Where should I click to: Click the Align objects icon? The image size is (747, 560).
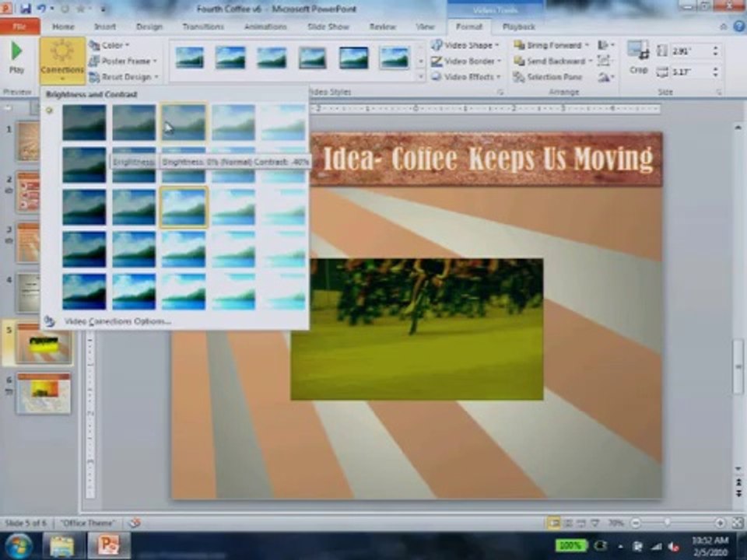coord(605,45)
